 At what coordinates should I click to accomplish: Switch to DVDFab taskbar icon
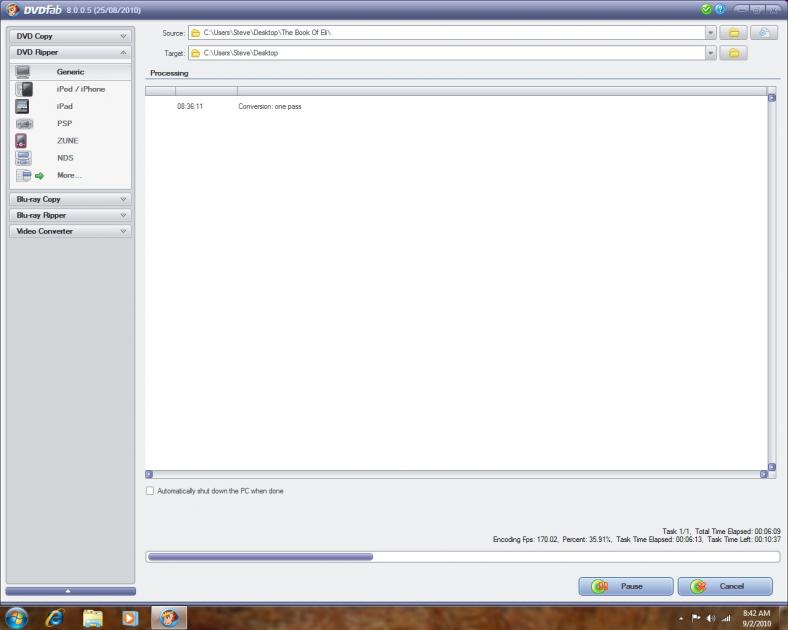tap(169, 618)
